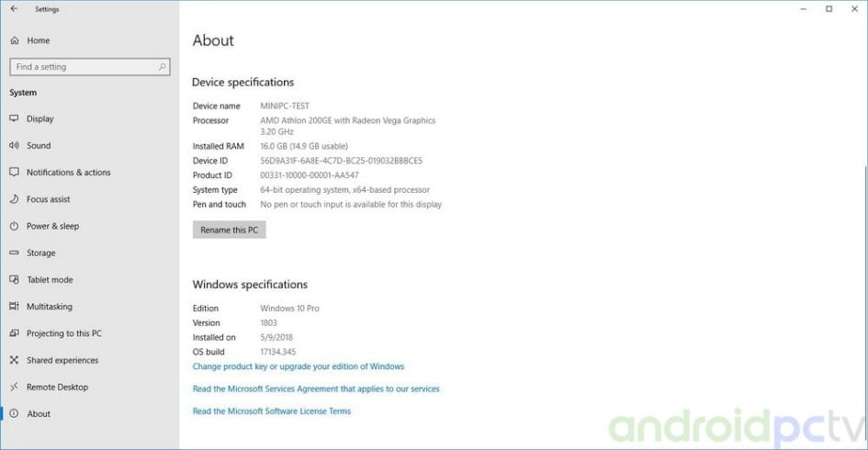This screenshot has width=868, height=450.
Task: Click the Multitasking icon
Action: [x=14, y=307]
